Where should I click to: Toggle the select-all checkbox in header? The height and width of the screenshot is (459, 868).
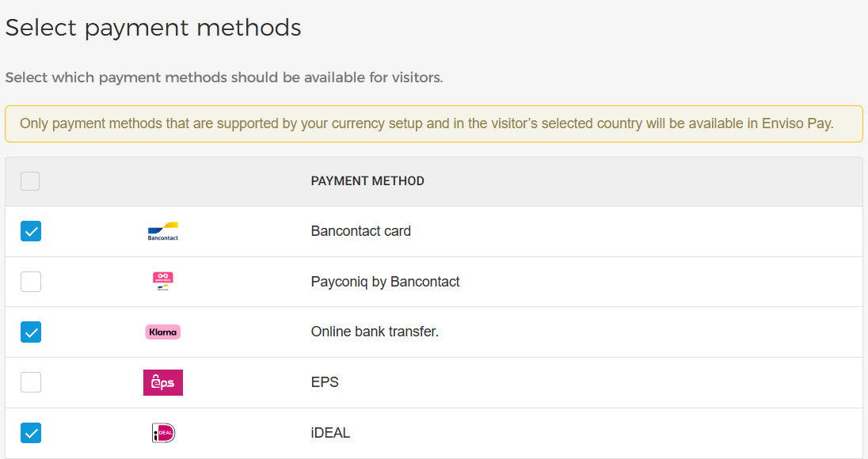click(30, 181)
